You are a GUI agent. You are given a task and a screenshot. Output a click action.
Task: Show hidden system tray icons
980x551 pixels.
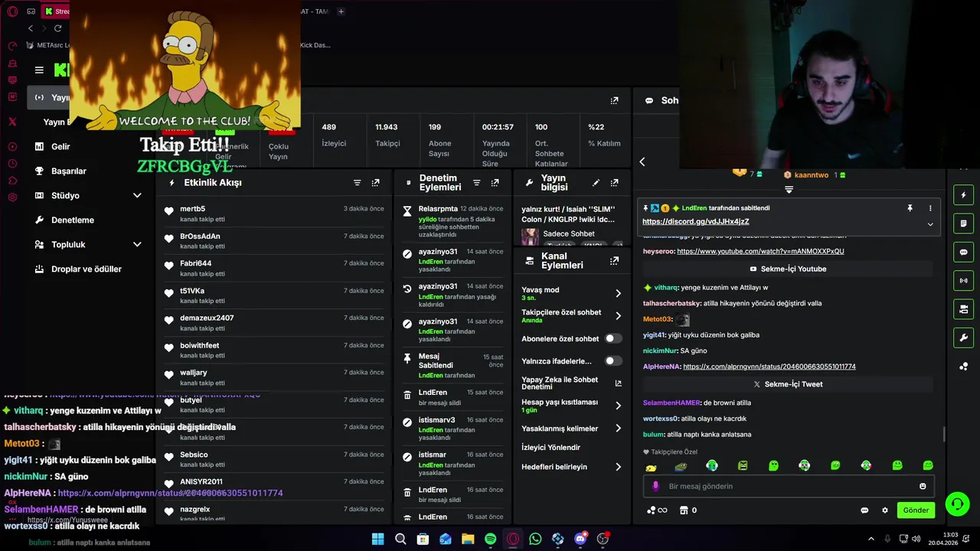point(871,539)
